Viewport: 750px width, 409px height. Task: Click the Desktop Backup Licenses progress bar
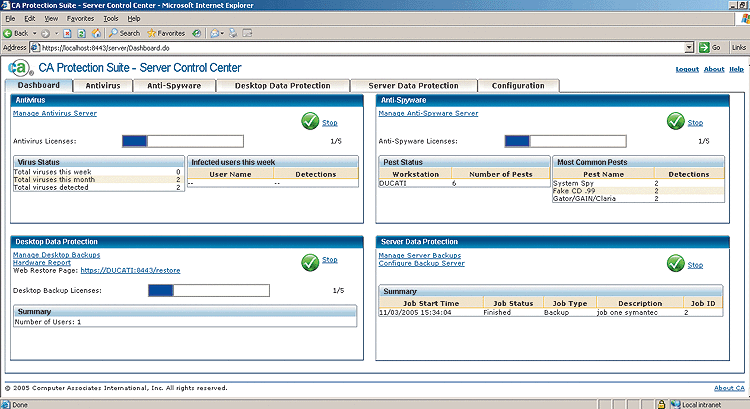pyautogui.click(x=209, y=290)
